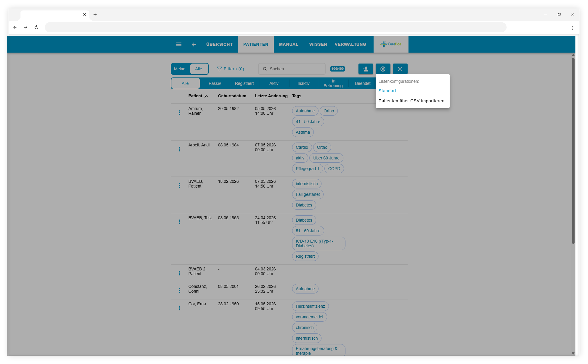Open row menu for Arbeit, Andi
Viewport: 588px width, 364px height.
179,149
